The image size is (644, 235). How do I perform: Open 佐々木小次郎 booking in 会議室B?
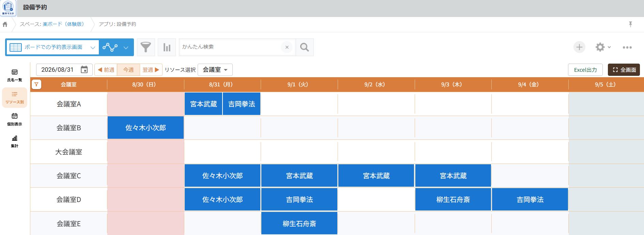[x=145, y=128]
